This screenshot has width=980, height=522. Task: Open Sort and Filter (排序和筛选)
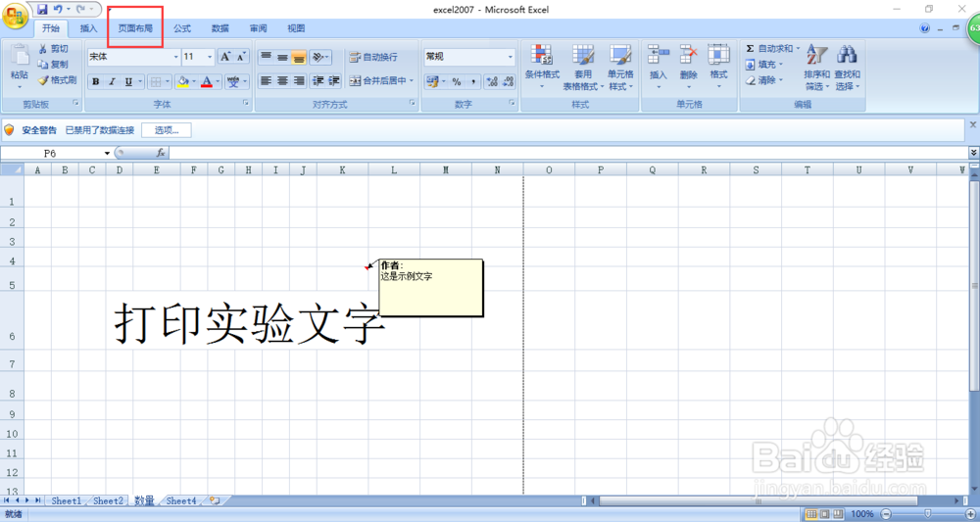pos(817,68)
